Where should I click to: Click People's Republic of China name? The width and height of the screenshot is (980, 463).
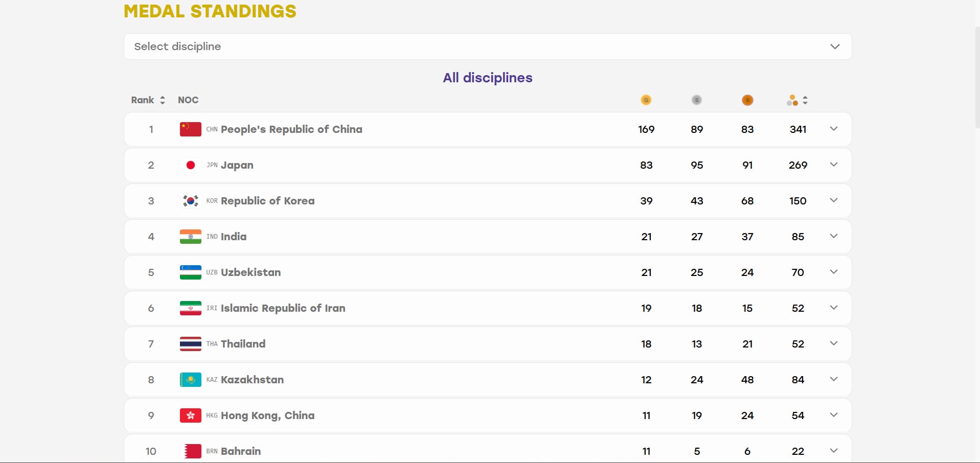[291, 129]
